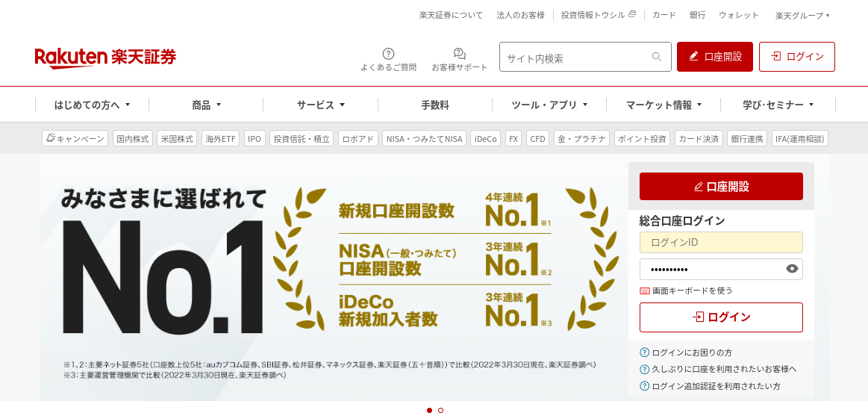Open the 投資信託・積立 tag
The image size is (868, 419).
[x=302, y=139]
